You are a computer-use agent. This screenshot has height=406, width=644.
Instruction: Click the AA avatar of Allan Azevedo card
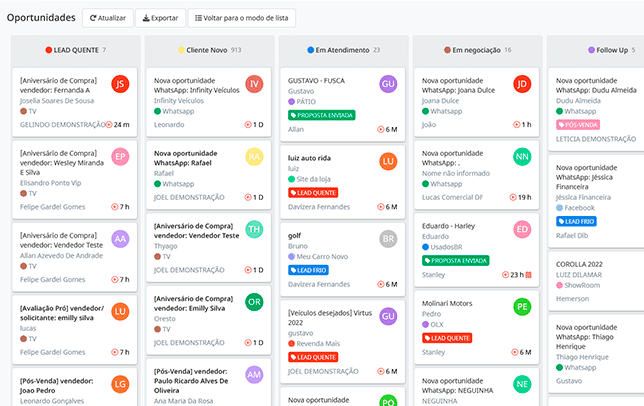(120, 239)
